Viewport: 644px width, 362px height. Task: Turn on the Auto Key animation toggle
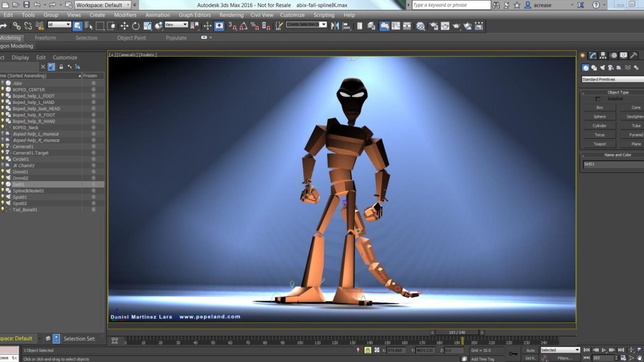530,350
